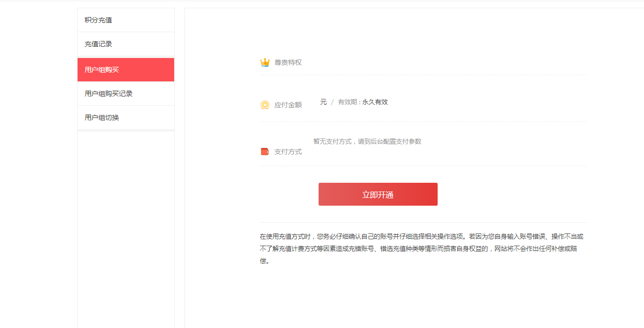Click the 支付方式 label text
644x328 pixels.
pos(288,152)
